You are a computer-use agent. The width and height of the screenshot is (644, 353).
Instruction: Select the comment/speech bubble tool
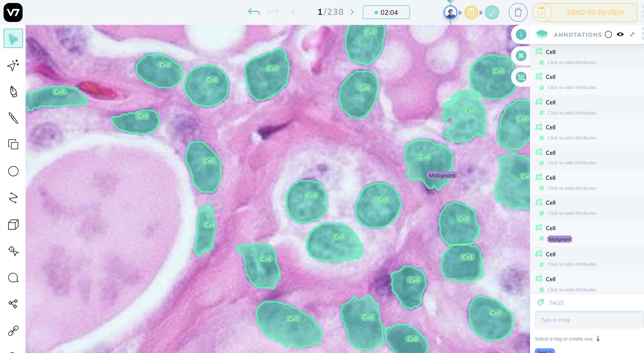coord(12,277)
